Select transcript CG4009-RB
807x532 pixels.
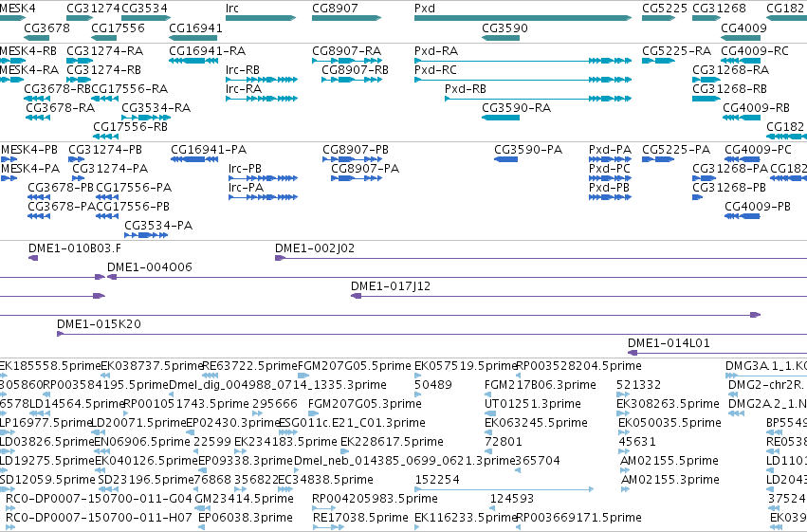pyautogui.click(x=756, y=108)
